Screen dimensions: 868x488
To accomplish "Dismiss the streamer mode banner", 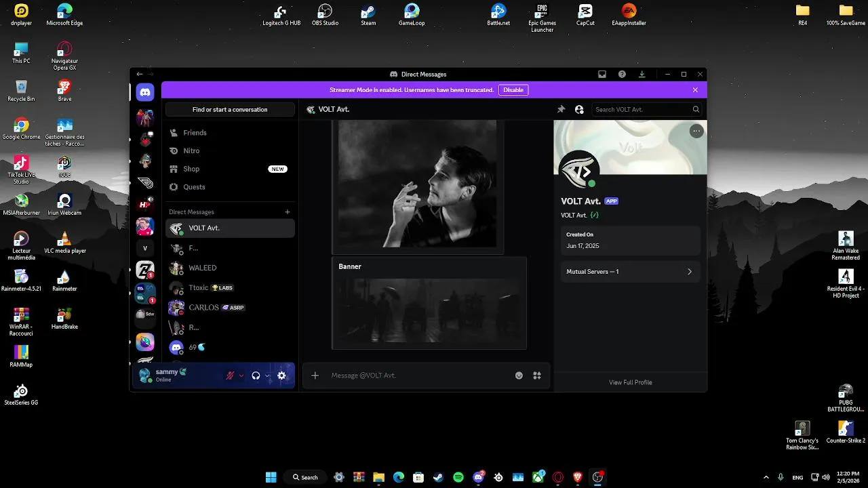I will click(x=695, y=90).
